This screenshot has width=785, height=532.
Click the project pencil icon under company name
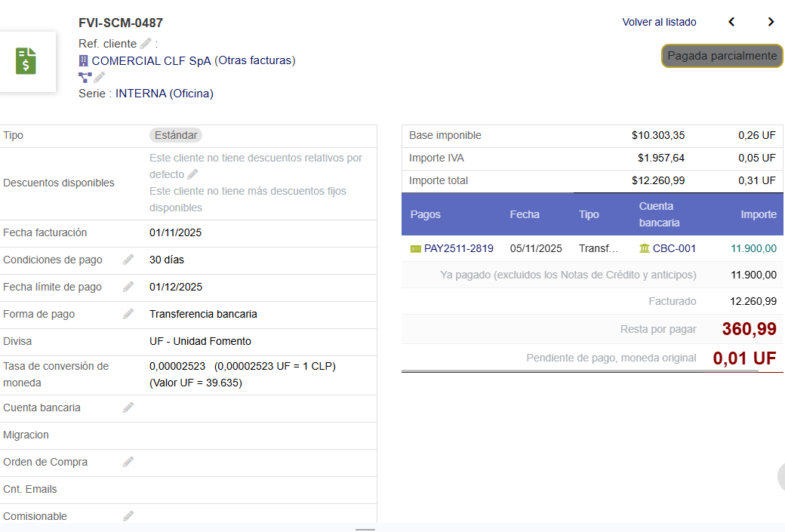pyautogui.click(x=99, y=77)
